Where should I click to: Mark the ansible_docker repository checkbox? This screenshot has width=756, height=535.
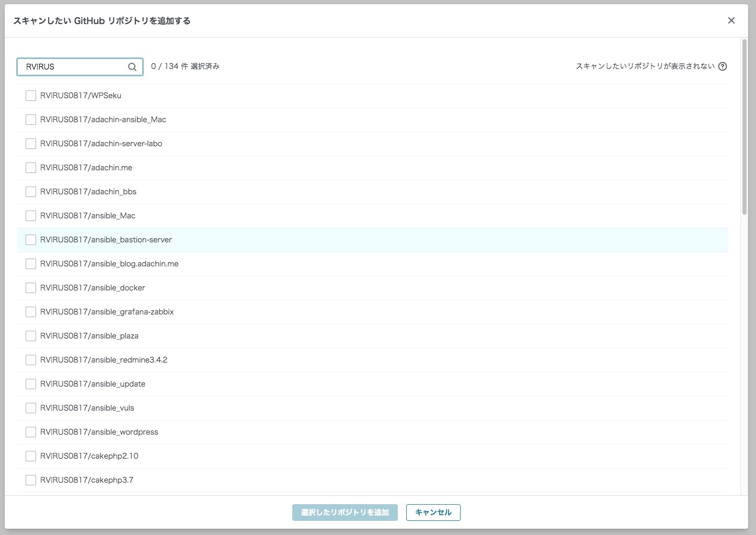tap(31, 288)
